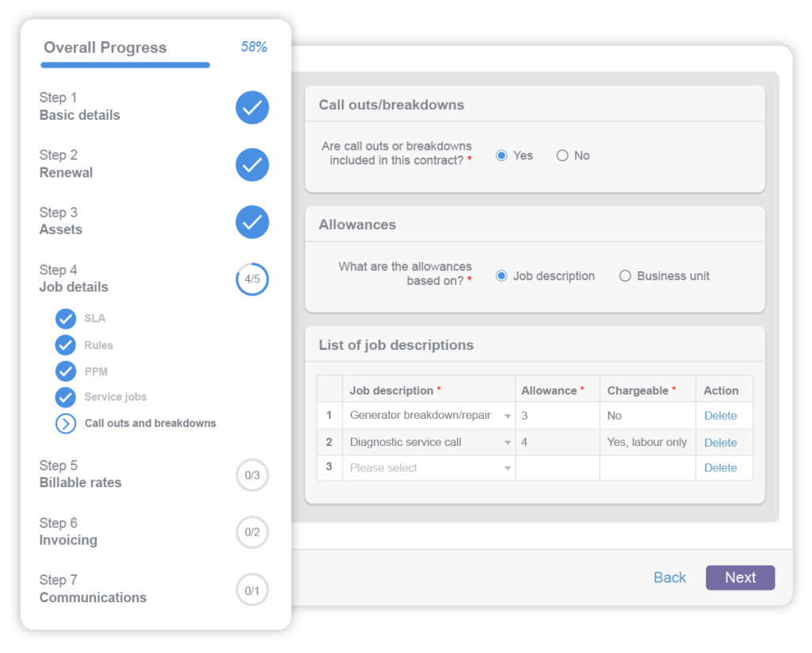
Task: Click row number 3 cell
Action: [x=329, y=468]
